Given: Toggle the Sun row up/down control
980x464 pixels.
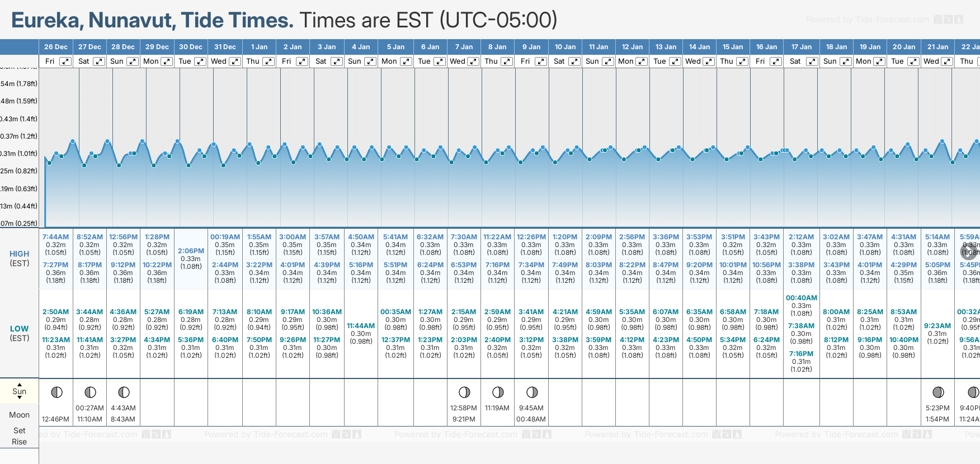Looking at the screenshot, I should tap(20, 391).
